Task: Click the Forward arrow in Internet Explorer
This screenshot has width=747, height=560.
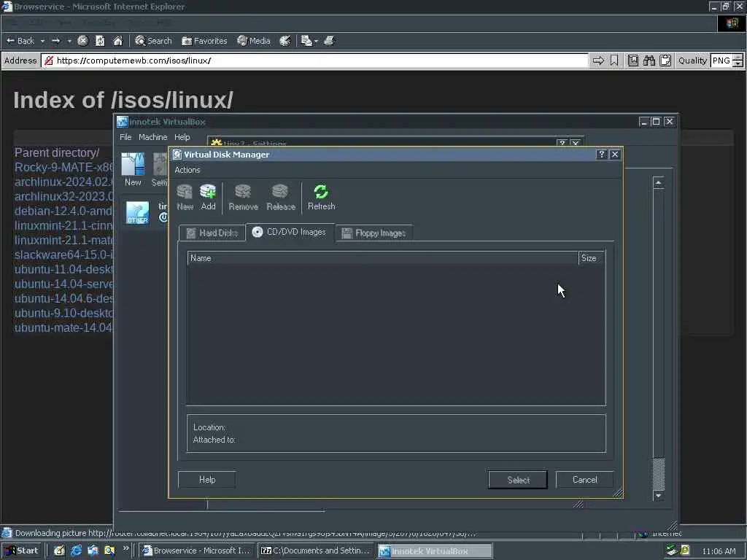Action: point(55,41)
